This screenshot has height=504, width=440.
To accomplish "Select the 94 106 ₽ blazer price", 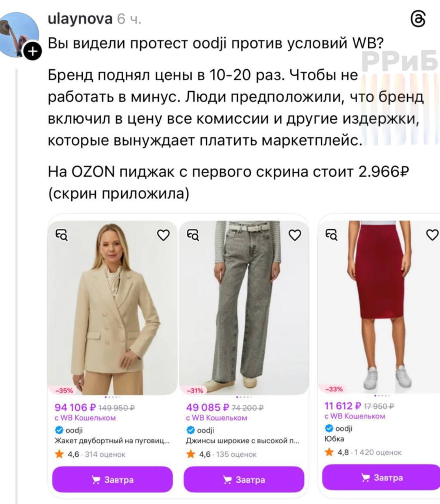I will [x=75, y=407].
